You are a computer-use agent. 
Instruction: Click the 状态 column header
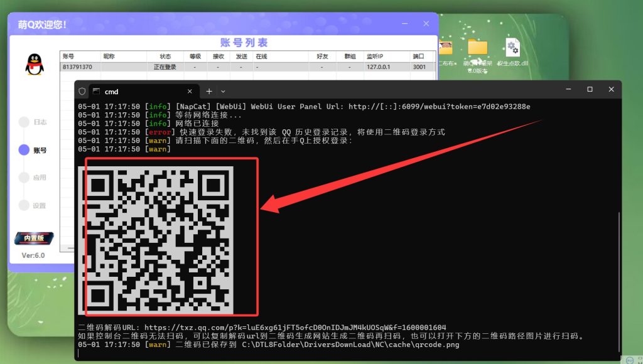pyautogui.click(x=165, y=56)
